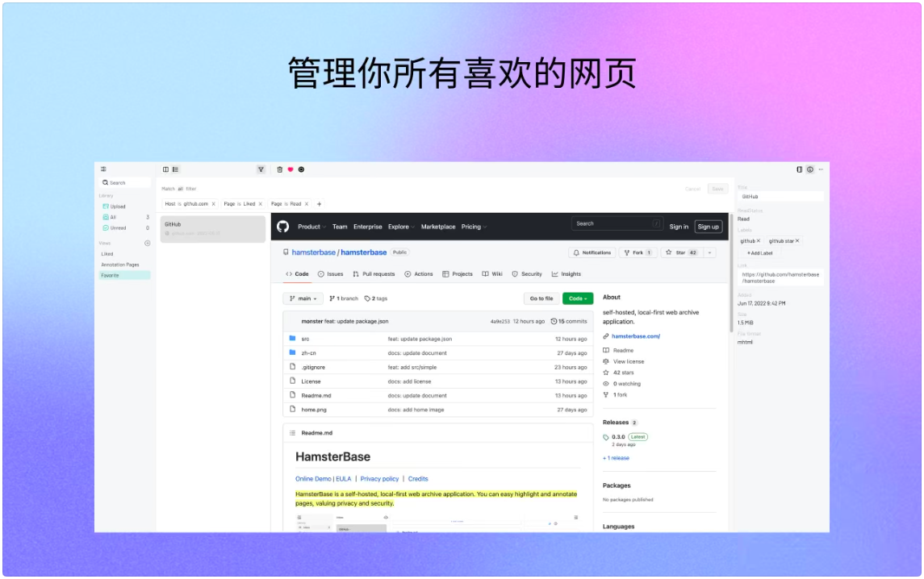Viewport: 924px width, 579px height.
Task: Remove the Host is github.com filter
Action: click(x=213, y=204)
